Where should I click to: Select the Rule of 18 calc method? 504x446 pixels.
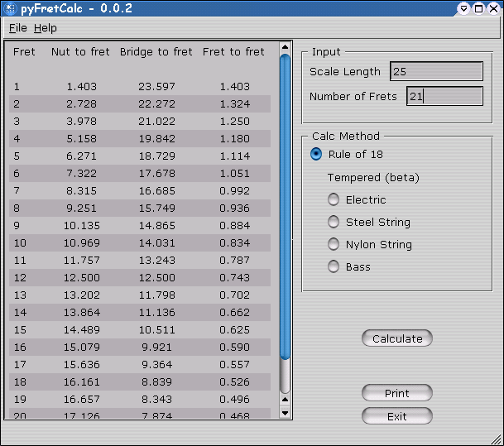point(316,154)
